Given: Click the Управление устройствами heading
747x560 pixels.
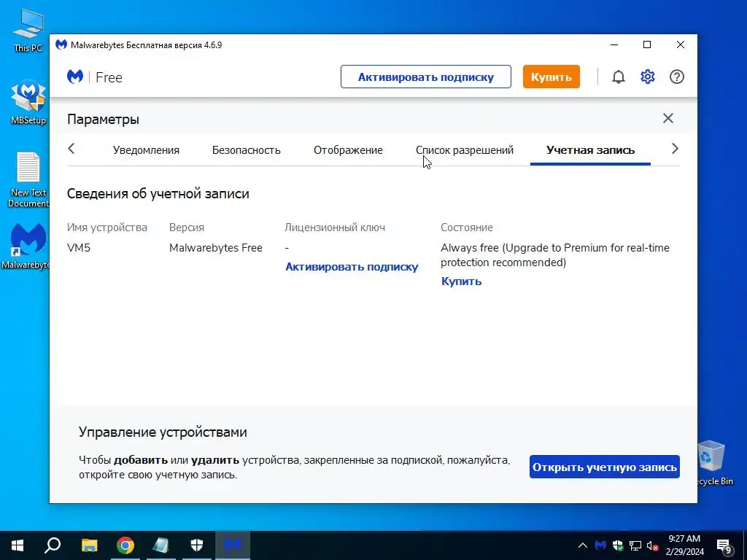Looking at the screenshot, I should pos(163,432).
